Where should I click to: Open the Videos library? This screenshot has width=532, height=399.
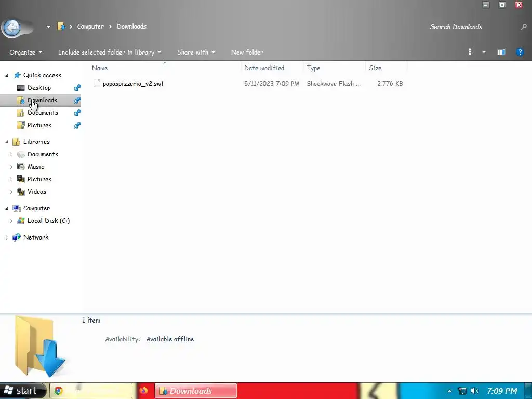click(37, 192)
